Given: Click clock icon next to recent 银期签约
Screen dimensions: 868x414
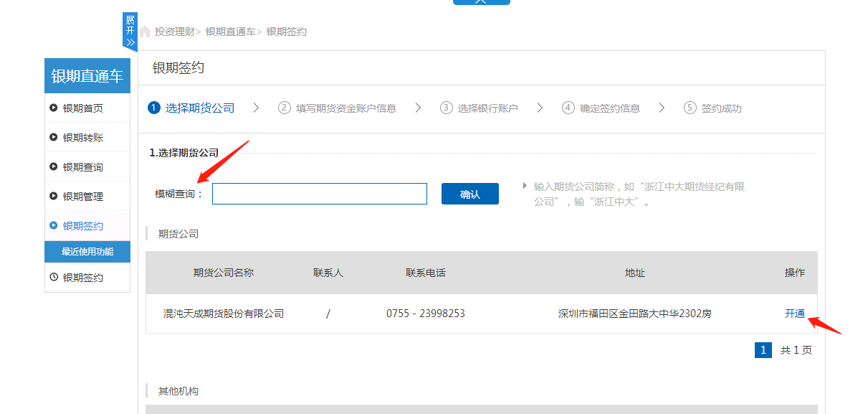Looking at the screenshot, I should 54,277.
